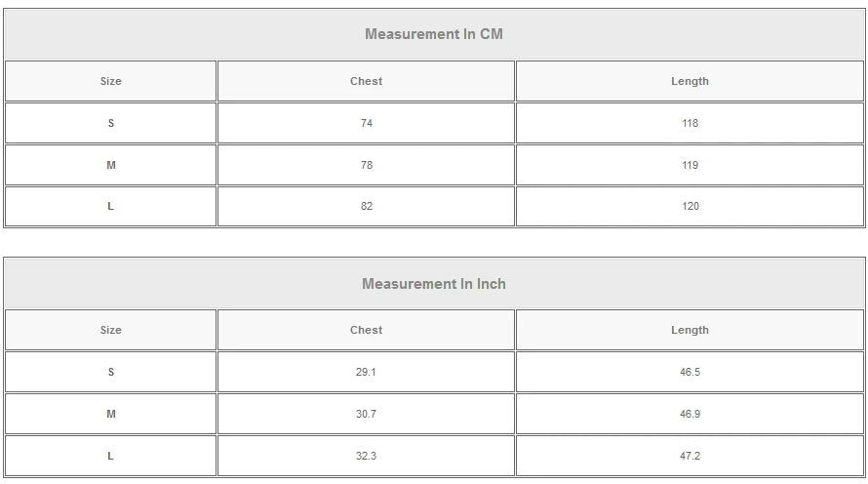Select the length value 119 cell
The height and width of the screenshot is (484, 868).
pos(690,165)
